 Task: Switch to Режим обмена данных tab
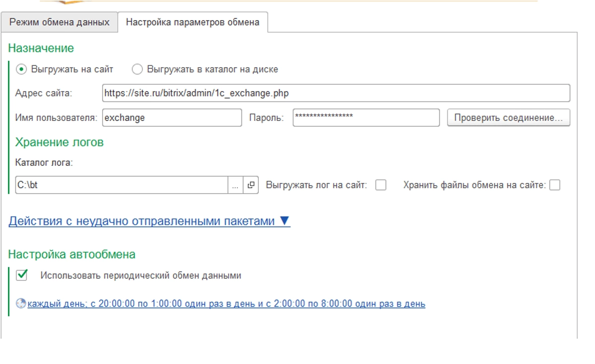[59, 22]
